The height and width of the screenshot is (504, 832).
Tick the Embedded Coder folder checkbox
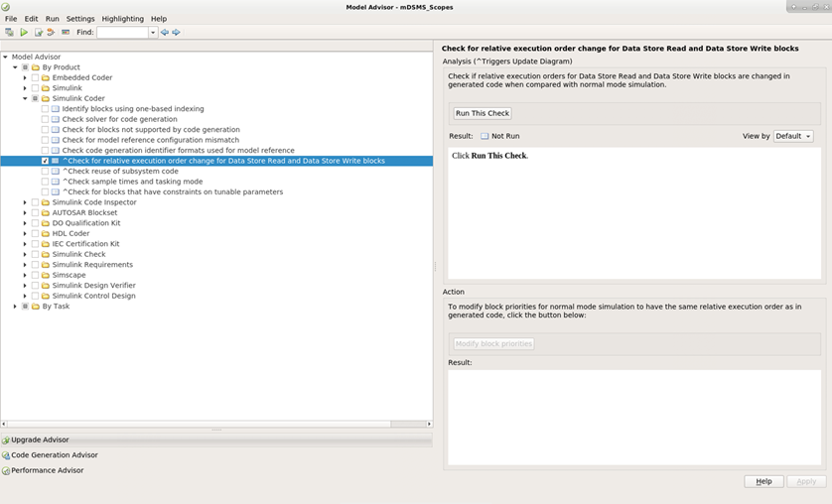[x=35, y=77]
